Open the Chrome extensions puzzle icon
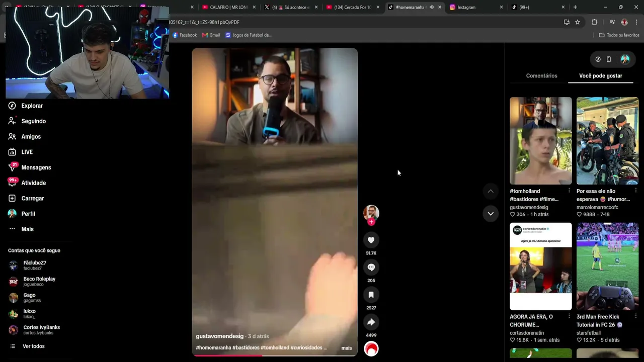The width and height of the screenshot is (644, 362). click(594, 22)
